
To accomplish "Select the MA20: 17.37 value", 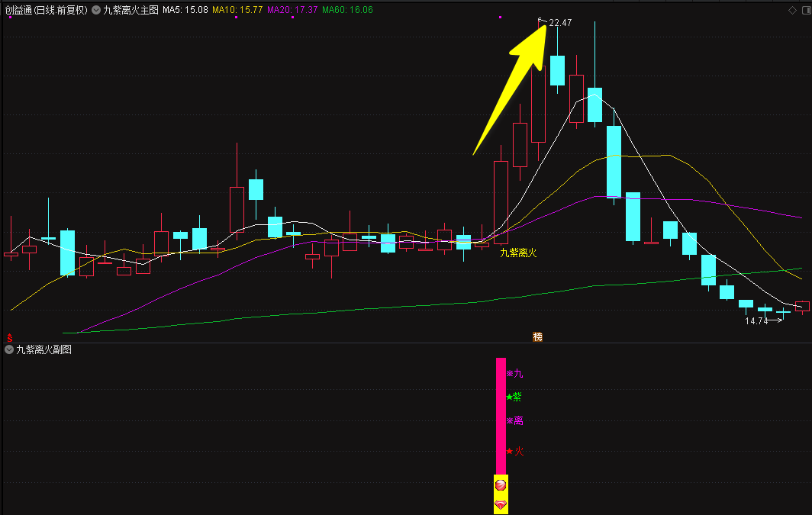I will pyautogui.click(x=292, y=10).
